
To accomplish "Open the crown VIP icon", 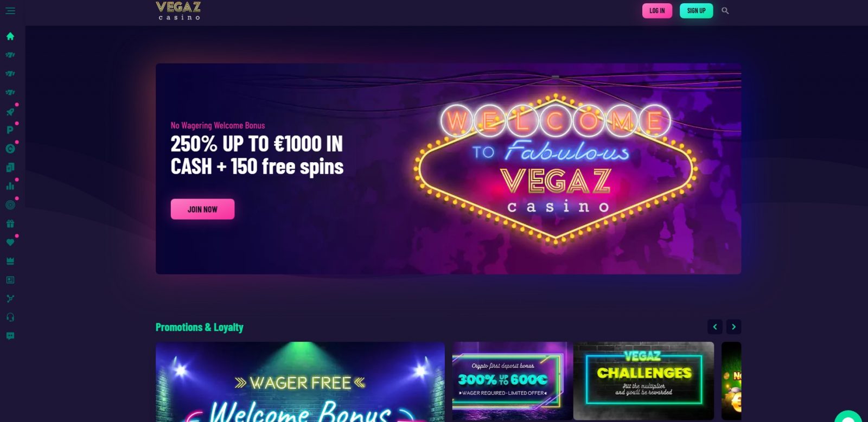I will click(10, 261).
